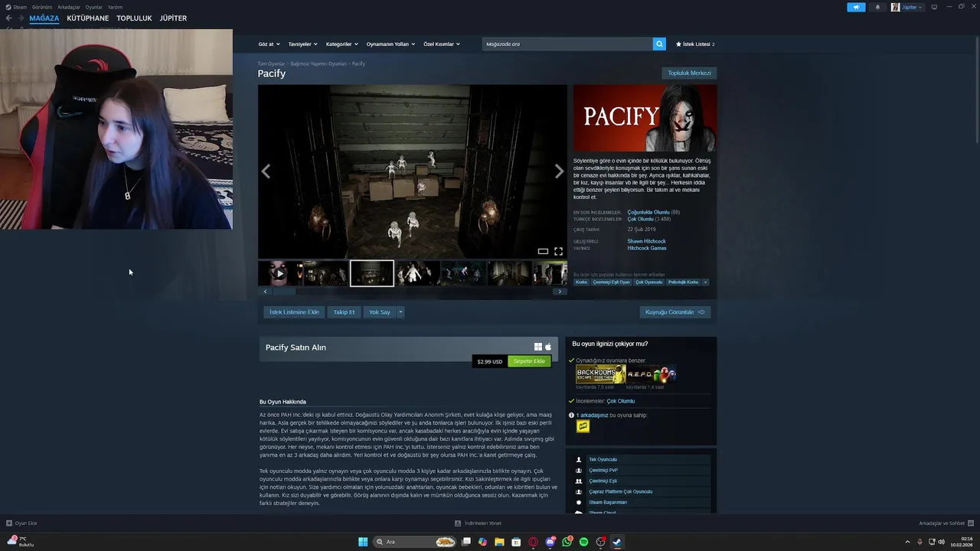Click the Korku tag
Screen dimensions: 980x551
pyautogui.click(x=582, y=282)
